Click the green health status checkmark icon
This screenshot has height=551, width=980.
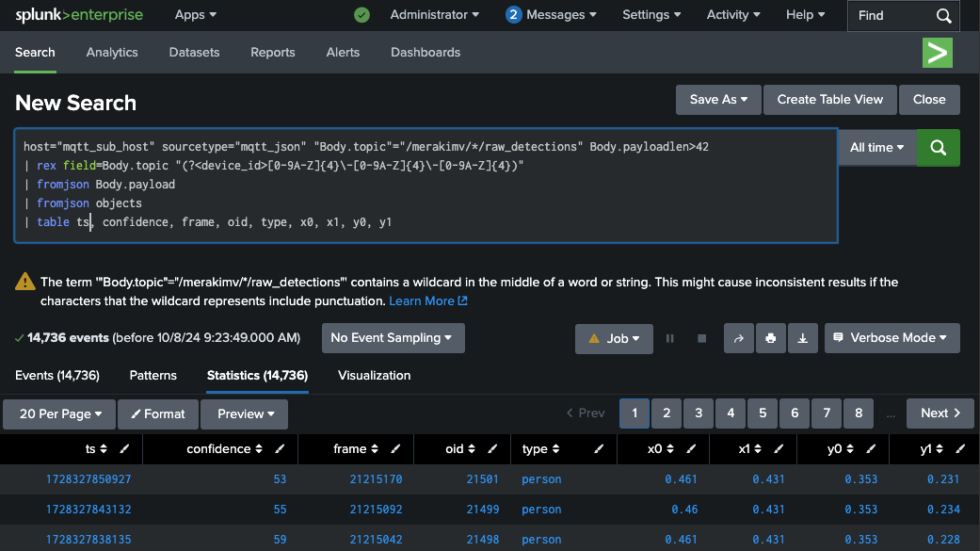pos(361,15)
